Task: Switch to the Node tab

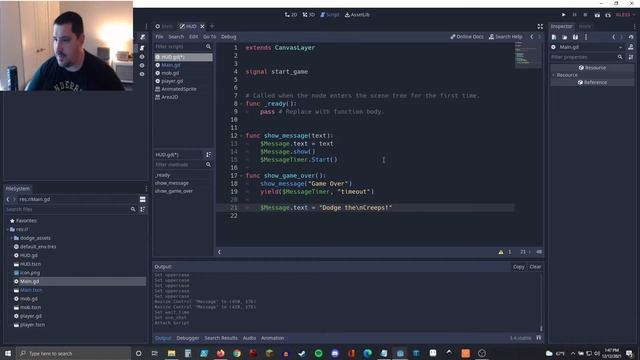Action: click(584, 26)
